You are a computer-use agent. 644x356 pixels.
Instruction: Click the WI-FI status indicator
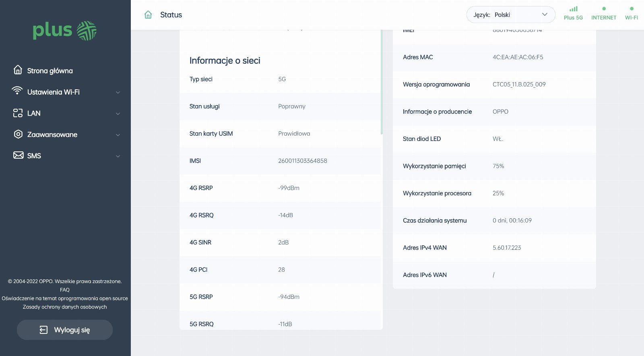point(632,13)
